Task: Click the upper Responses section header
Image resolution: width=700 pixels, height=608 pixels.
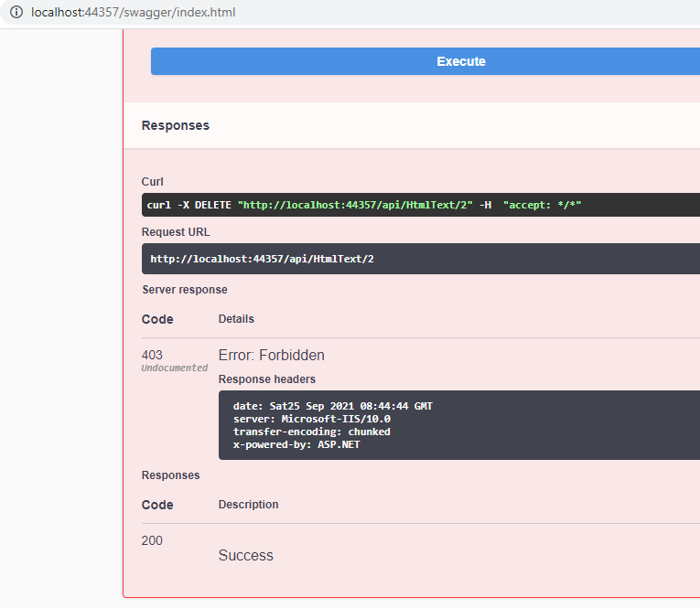Action: pos(176,125)
